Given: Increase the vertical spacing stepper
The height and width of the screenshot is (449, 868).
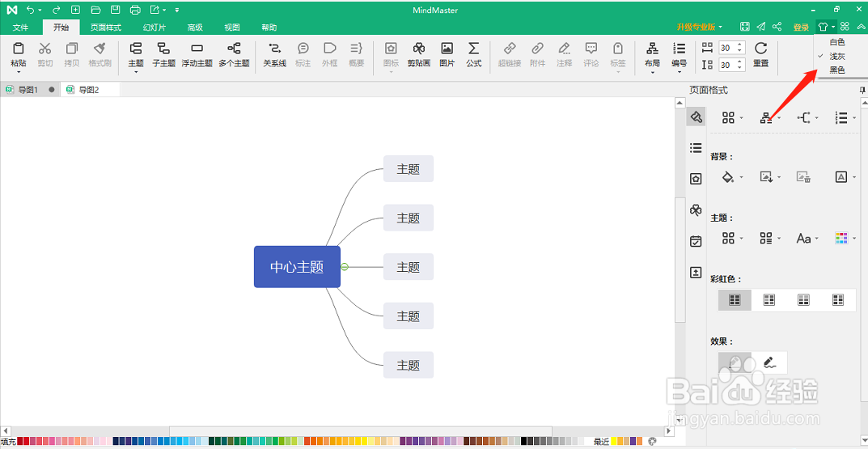Looking at the screenshot, I should coord(741,62).
